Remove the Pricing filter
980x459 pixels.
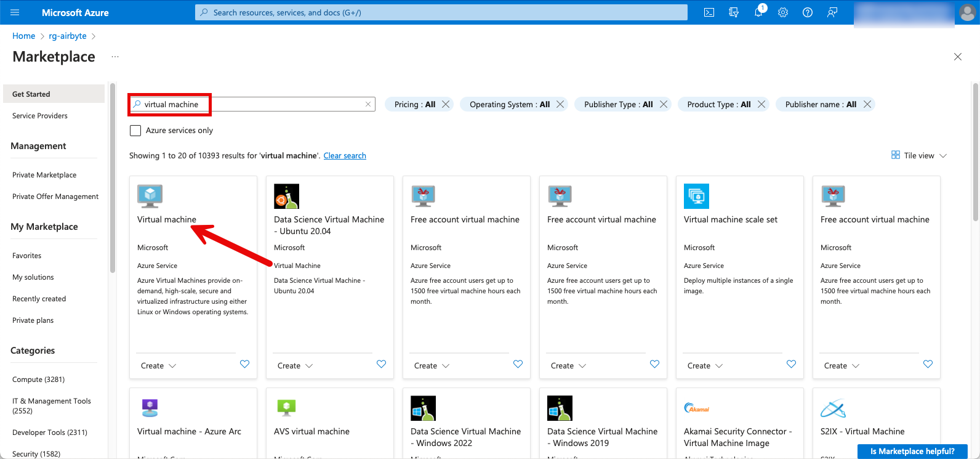click(x=446, y=104)
